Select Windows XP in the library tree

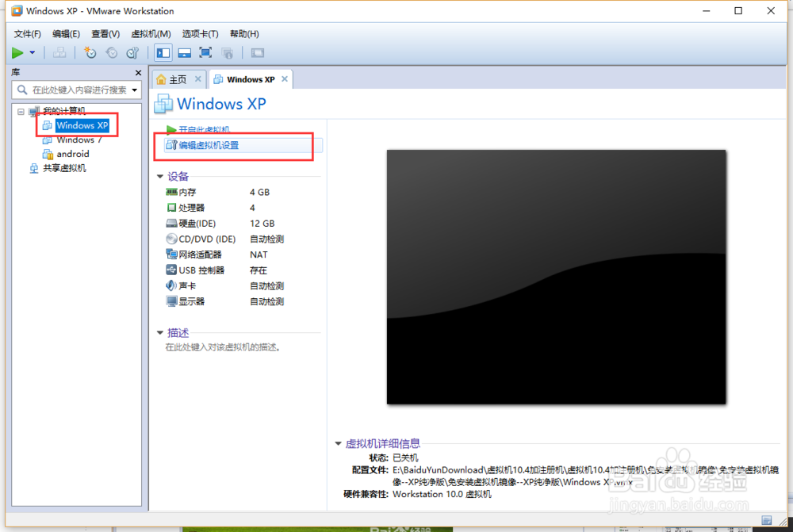point(82,125)
